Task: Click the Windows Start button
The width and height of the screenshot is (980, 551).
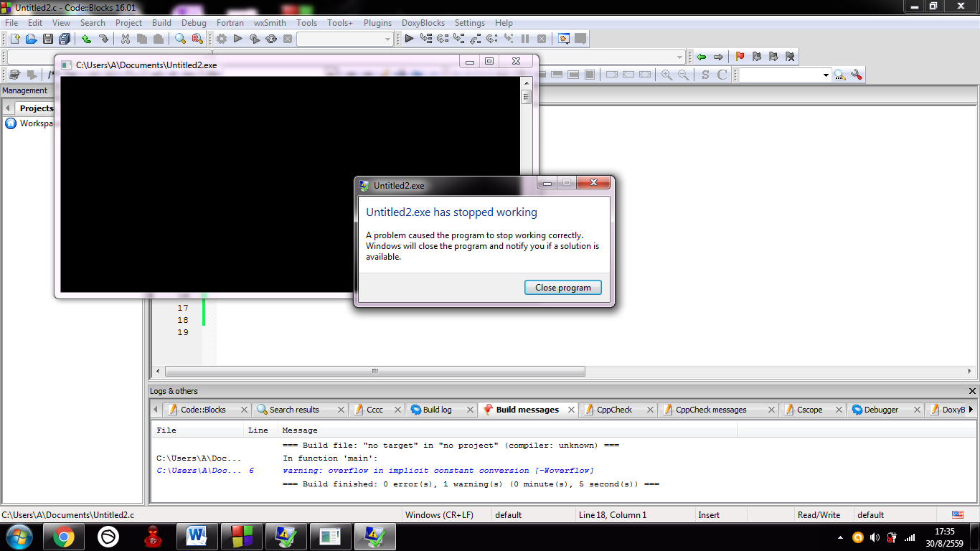Action: (x=19, y=537)
